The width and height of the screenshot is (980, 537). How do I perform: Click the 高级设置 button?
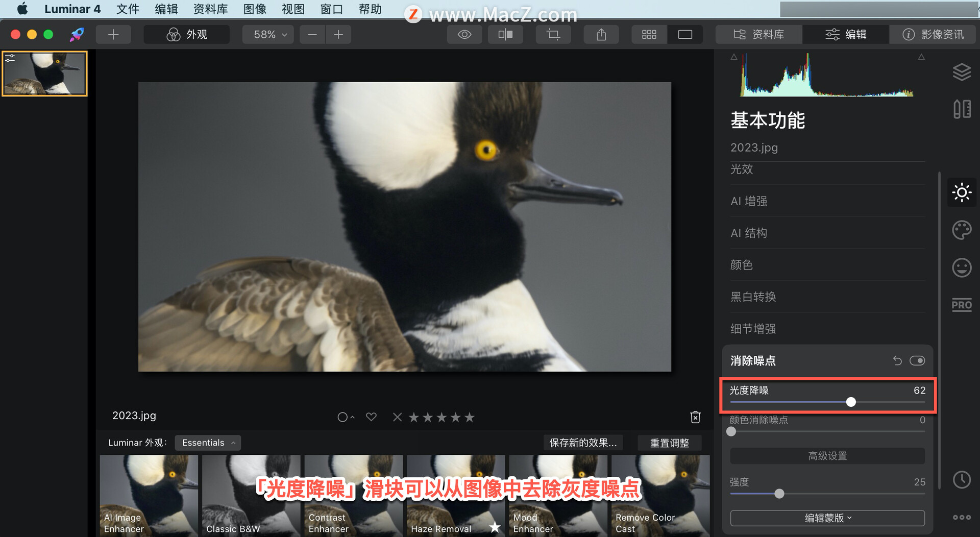click(827, 456)
